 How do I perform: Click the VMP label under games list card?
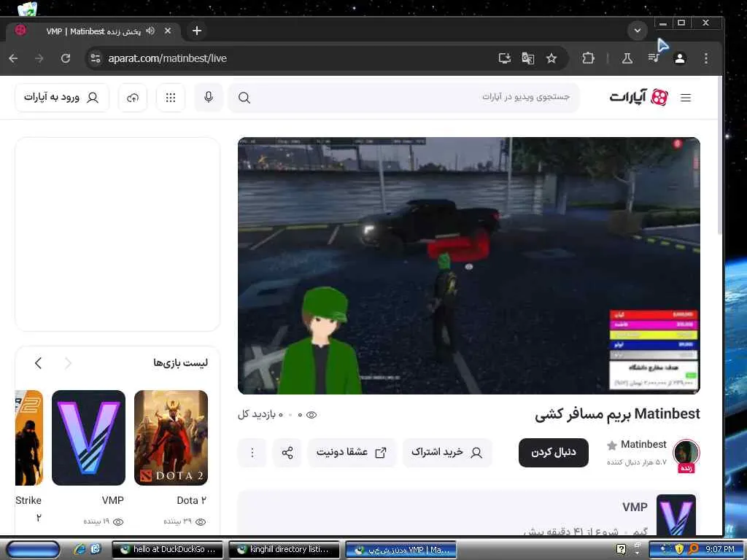tap(113, 500)
